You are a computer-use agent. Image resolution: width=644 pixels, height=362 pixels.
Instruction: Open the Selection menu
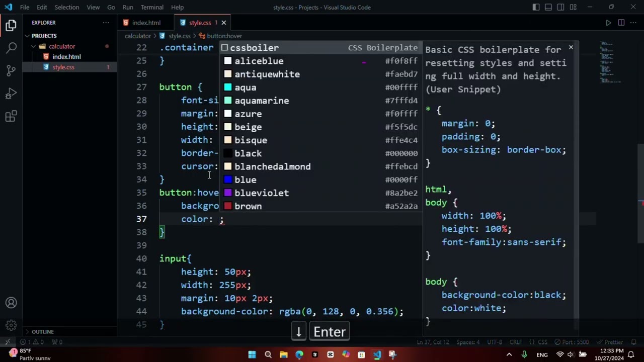click(66, 7)
